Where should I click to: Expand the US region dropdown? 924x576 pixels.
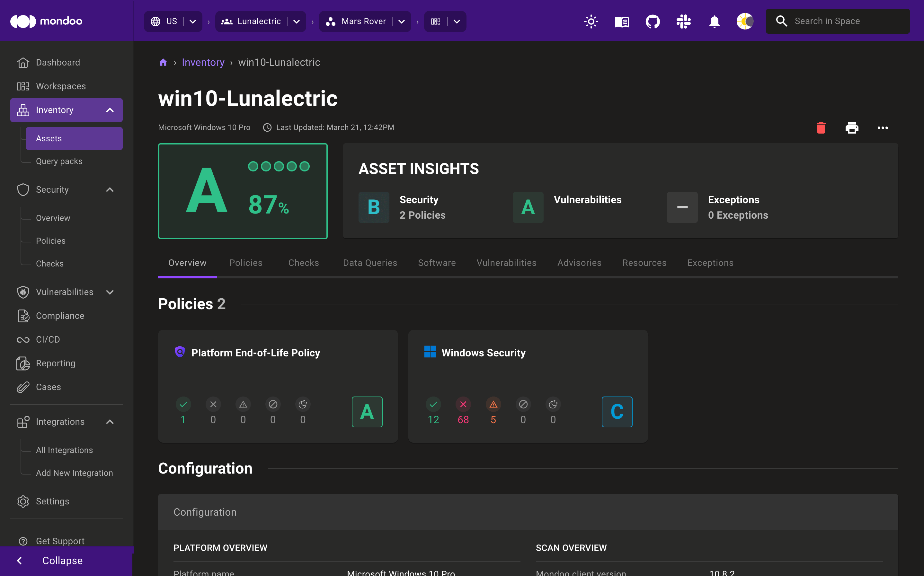(192, 21)
